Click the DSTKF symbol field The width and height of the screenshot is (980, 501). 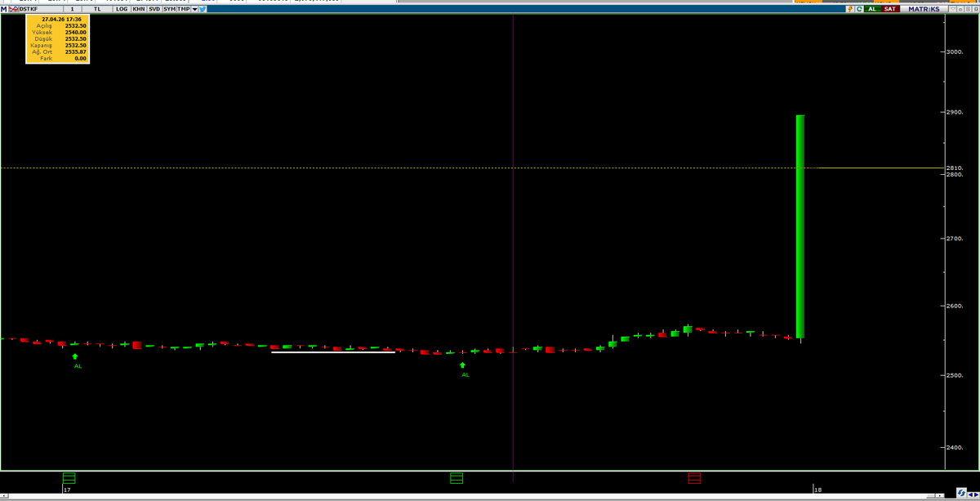pos(40,9)
